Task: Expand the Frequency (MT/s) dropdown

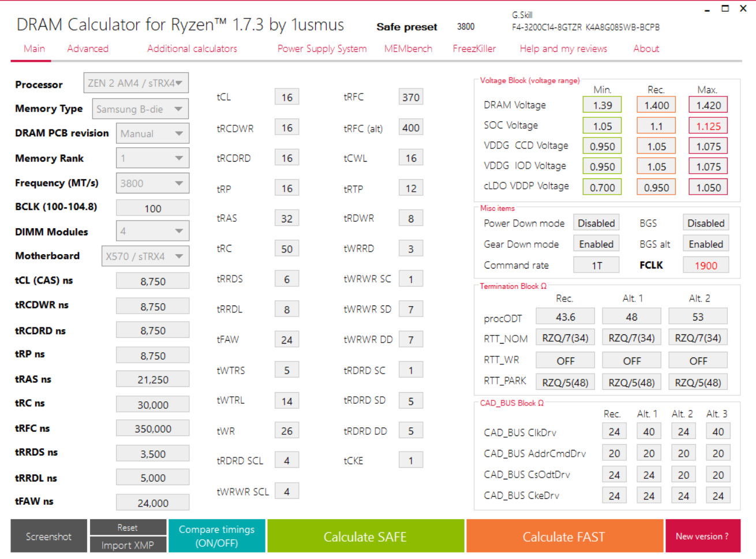Action: (x=152, y=183)
